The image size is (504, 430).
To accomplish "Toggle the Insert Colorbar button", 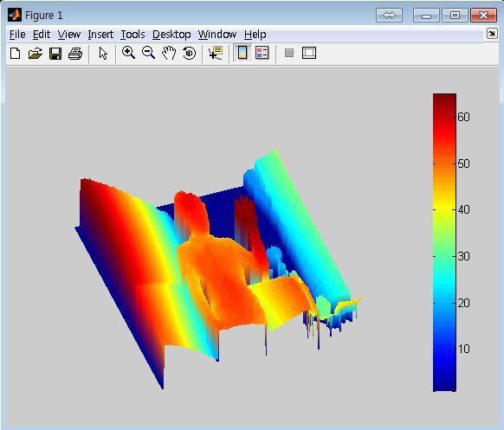I will (x=242, y=53).
